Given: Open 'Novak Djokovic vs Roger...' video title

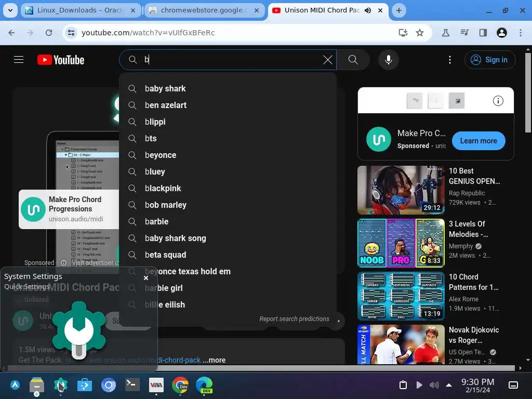Looking at the screenshot, I should (474, 335).
